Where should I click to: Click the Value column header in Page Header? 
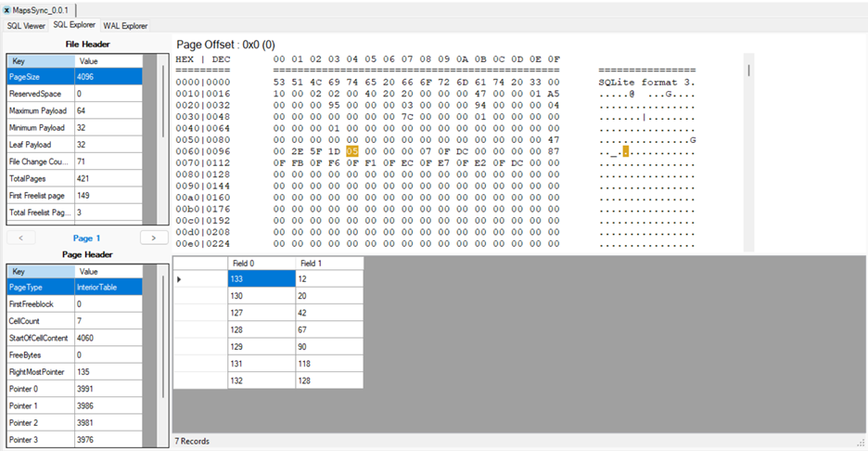pyautogui.click(x=107, y=272)
